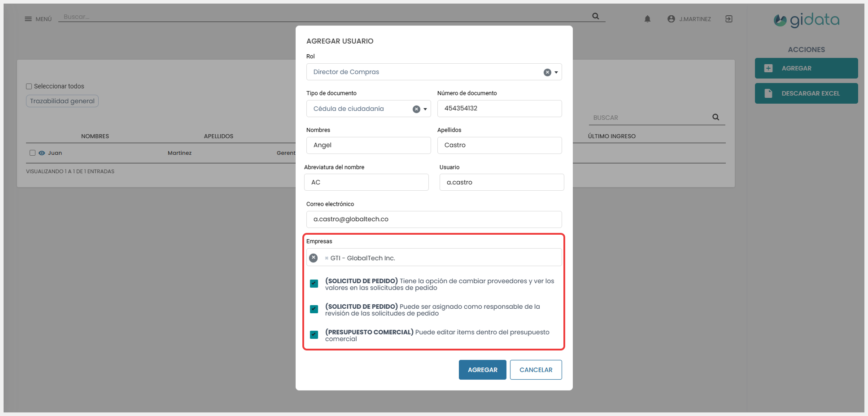Click the J.MARTINEZ user profile icon

coord(671,19)
